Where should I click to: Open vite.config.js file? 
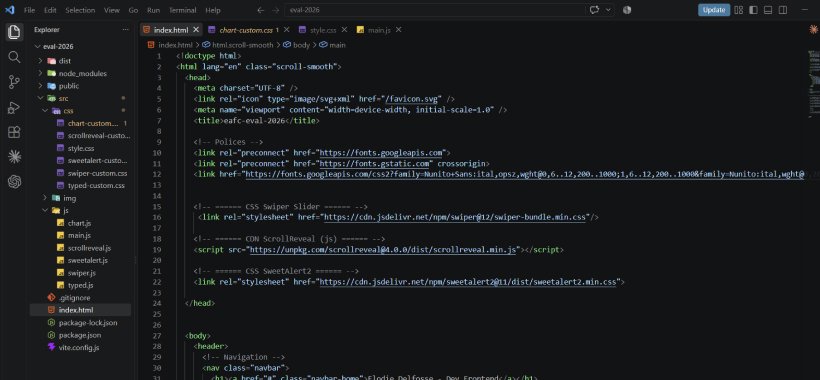[78, 347]
